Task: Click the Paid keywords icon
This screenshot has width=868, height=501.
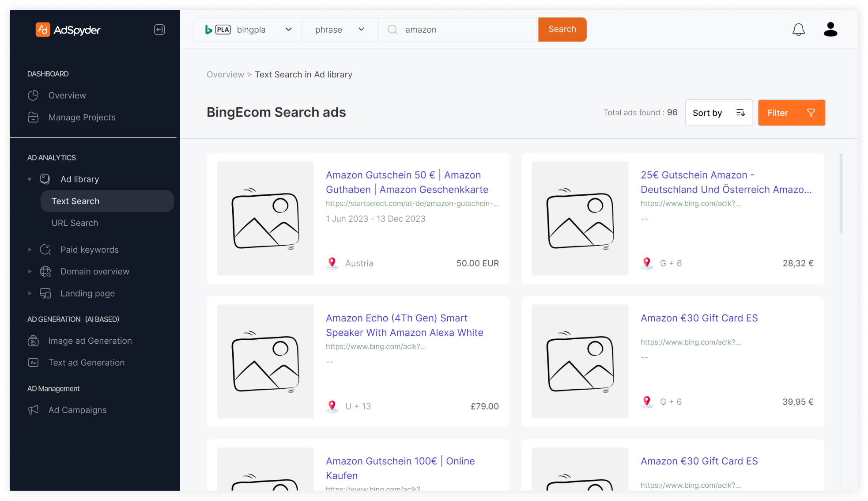Action: [45, 250]
